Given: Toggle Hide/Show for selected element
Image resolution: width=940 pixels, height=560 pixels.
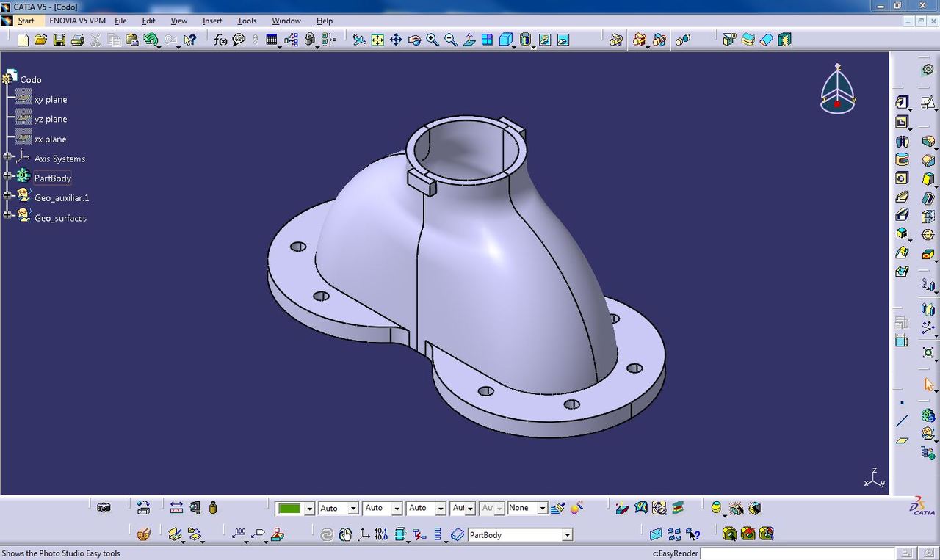Looking at the screenshot, I should point(545,40).
